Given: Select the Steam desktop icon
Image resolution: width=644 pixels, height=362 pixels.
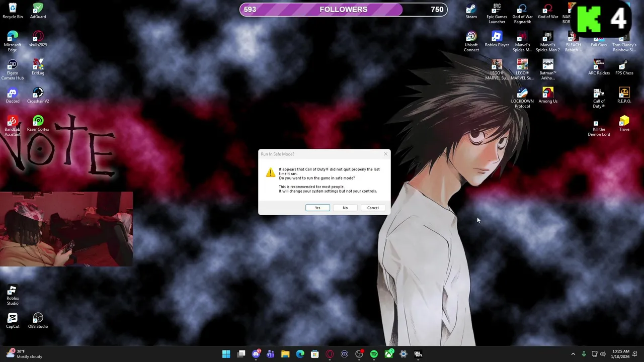Looking at the screenshot, I should 471,11.
